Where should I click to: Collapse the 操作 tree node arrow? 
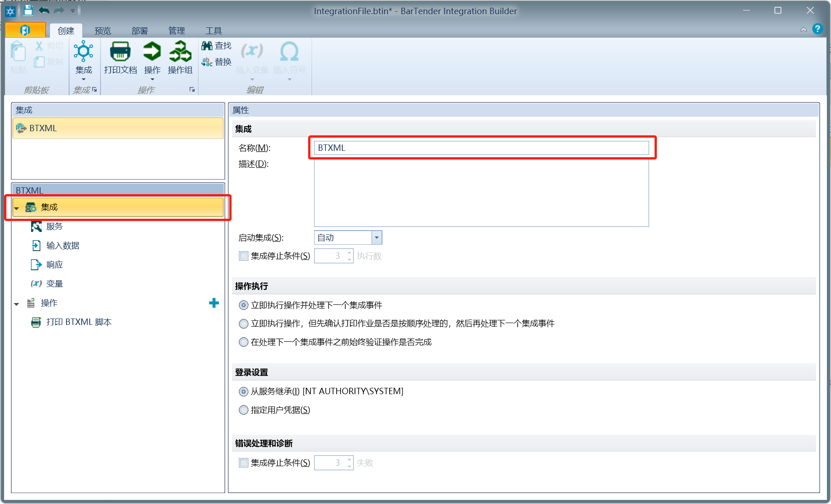[x=16, y=304]
